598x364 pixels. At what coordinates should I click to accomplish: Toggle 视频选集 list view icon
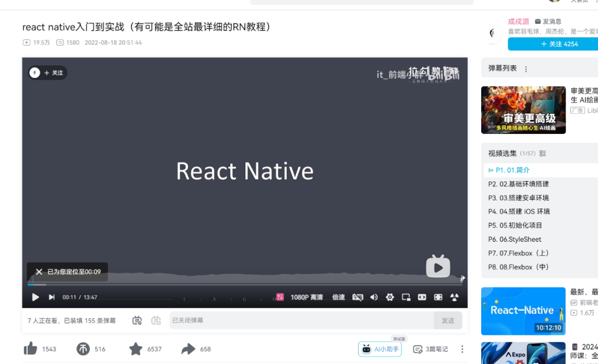point(543,153)
